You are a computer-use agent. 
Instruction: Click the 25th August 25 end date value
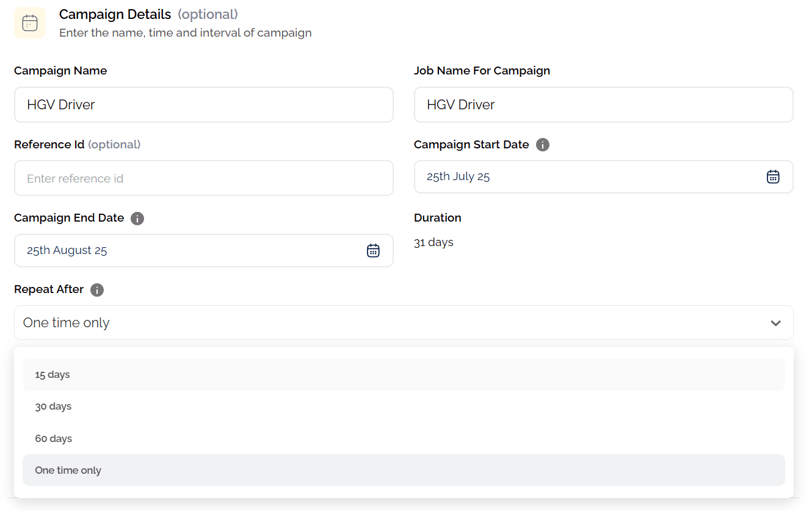tap(67, 250)
